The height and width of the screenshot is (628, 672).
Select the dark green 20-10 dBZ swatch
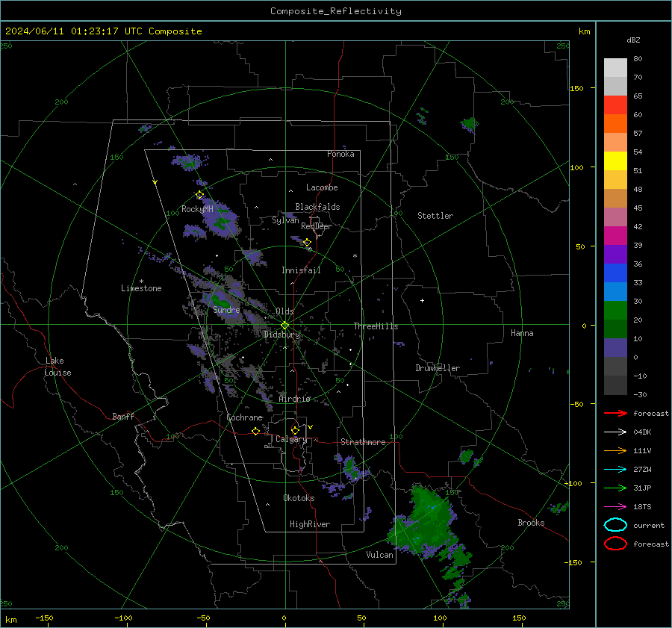coord(615,329)
